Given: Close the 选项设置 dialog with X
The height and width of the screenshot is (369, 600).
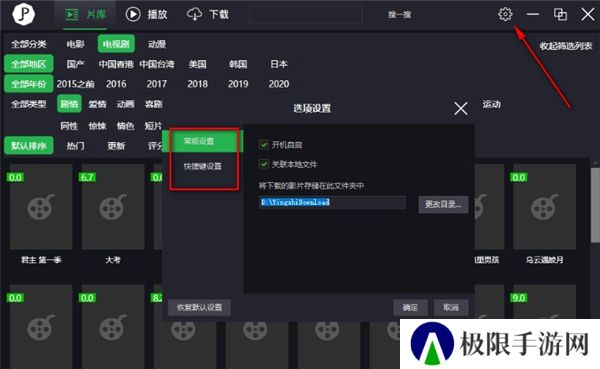Looking at the screenshot, I should click(x=461, y=108).
